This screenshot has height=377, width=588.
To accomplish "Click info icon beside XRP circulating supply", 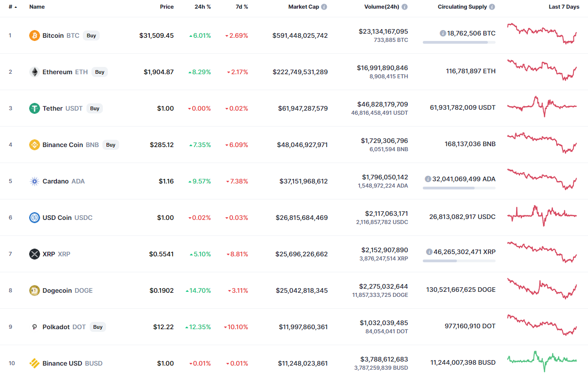I will pos(429,252).
